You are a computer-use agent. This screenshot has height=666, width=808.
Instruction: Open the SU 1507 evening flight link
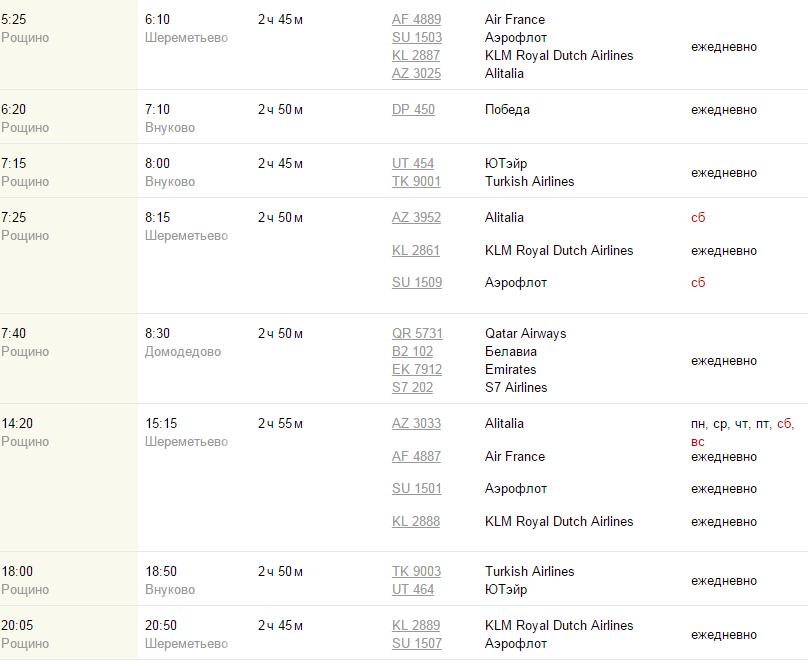(417, 644)
